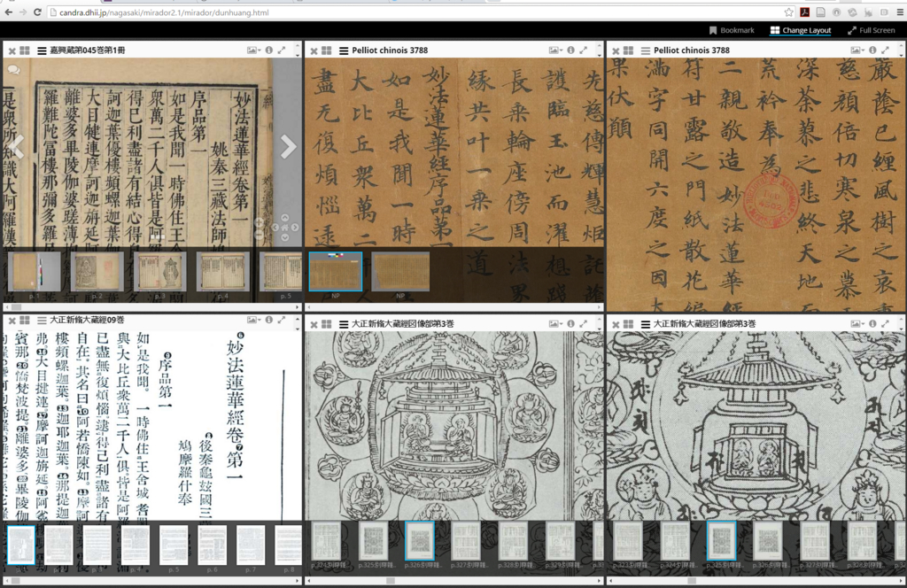The width and height of the screenshot is (907, 588).
Task: Expand view-type dropdown in bottom-right 図像部第3巻 window
Action: 857,324
